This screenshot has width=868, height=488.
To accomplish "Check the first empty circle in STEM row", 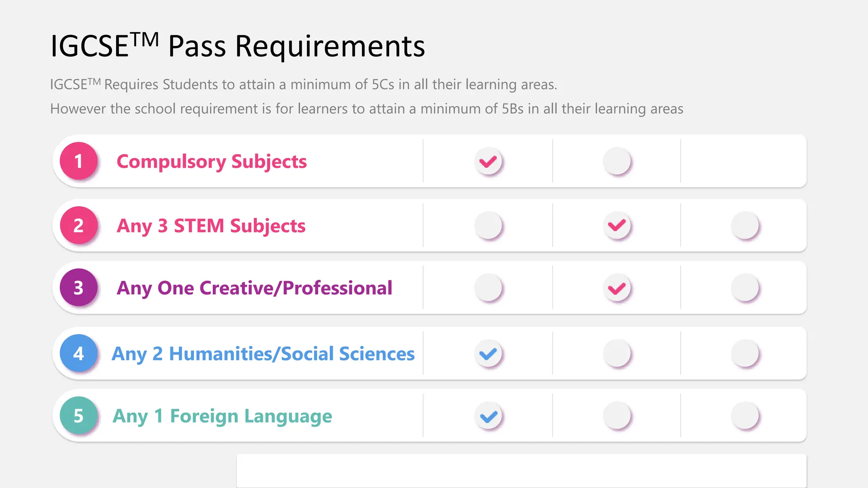I will pos(488,225).
